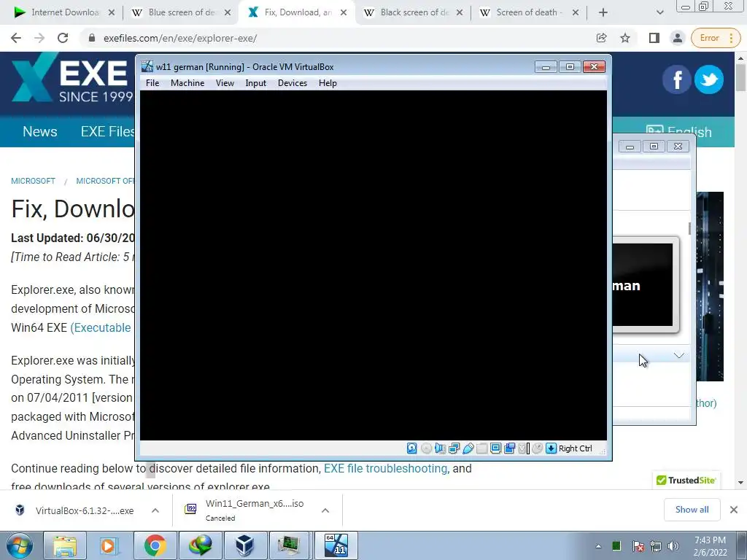Open options for Win11_German iso download
The height and width of the screenshot is (560, 747).
tap(325, 510)
